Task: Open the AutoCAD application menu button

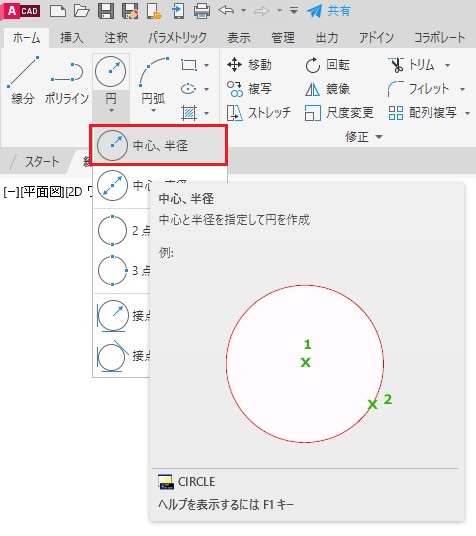Action: 21,11
